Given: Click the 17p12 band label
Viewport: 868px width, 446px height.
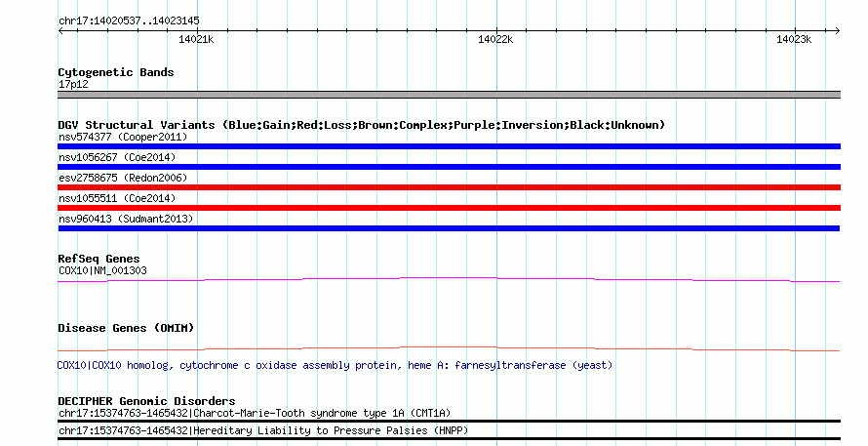Looking at the screenshot, I should (x=73, y=84).
